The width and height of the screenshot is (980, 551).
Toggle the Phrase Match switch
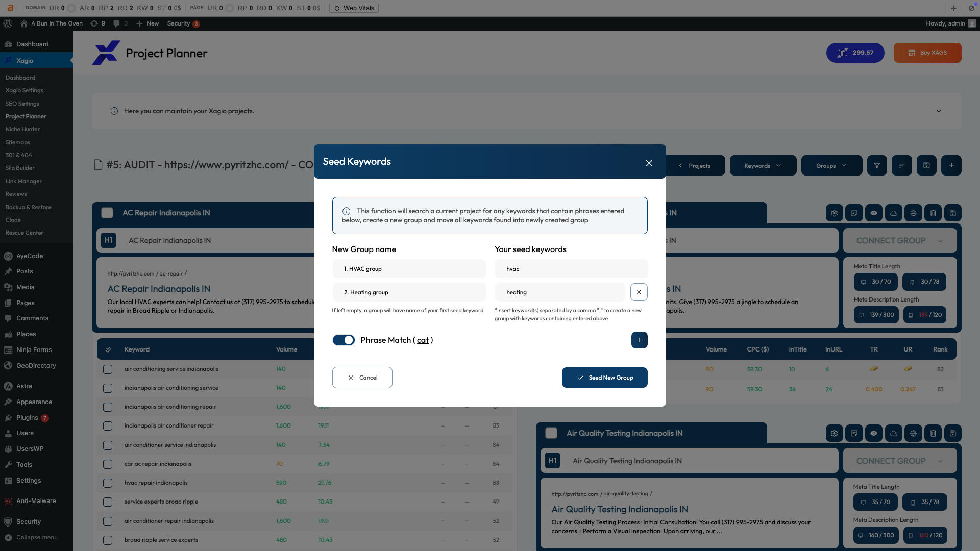(x=344, y=340)
